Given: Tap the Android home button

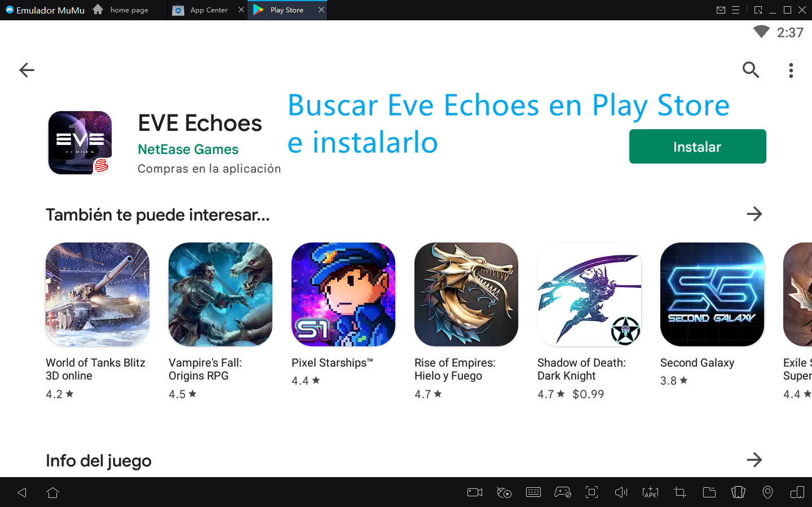Looking at the screenshot, I should (x=53, y=492).
